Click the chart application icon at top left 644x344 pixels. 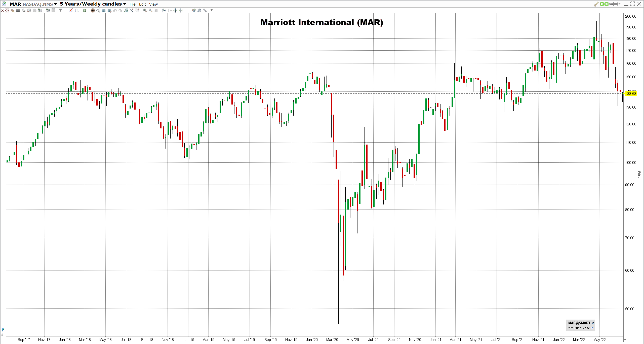pyautogui.click(x=4, y=4)
